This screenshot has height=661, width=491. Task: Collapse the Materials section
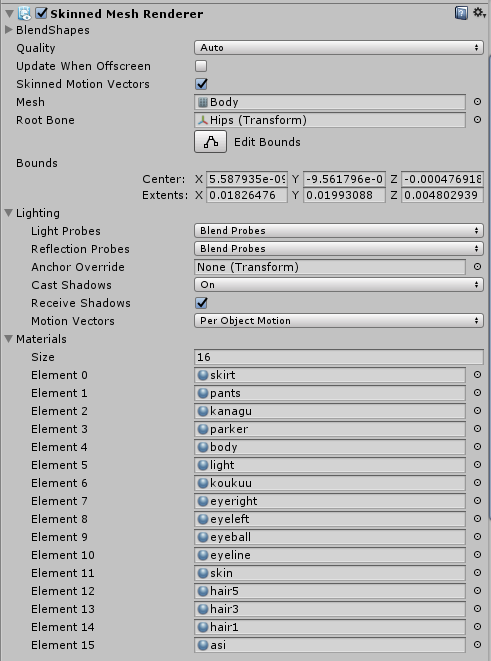tap(8, 339)
